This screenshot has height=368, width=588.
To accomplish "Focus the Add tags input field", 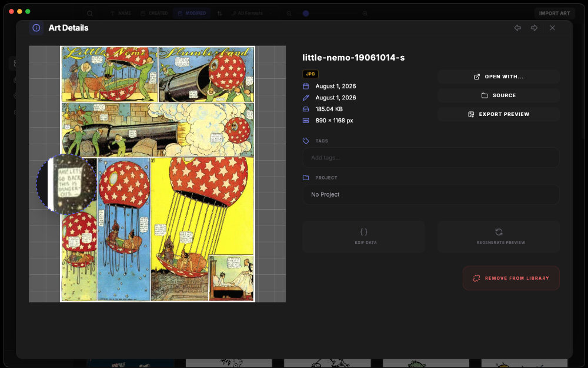I will click(431, 158).
